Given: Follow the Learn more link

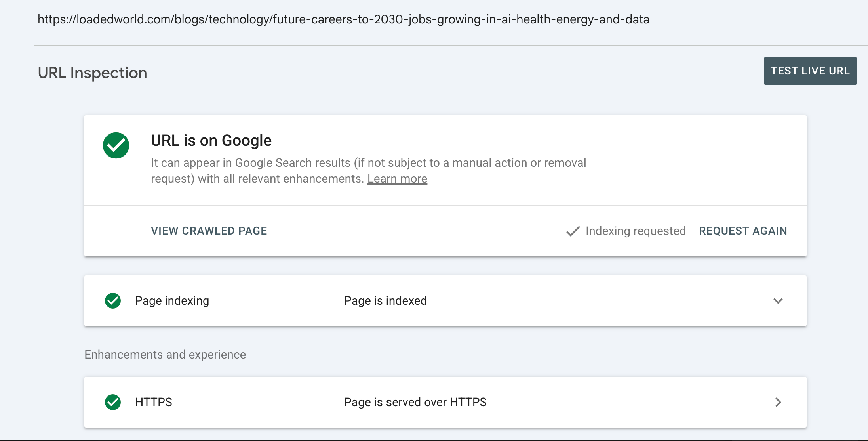Looking at the screenshot, I should [x=397, y=179].
